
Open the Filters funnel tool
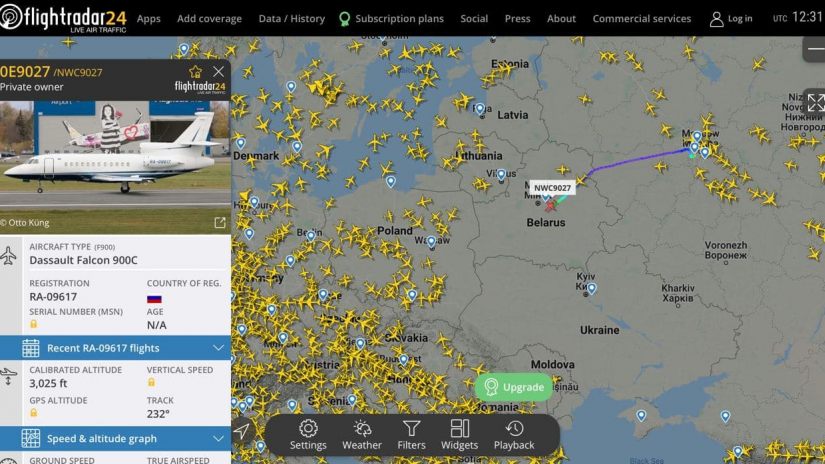pyautogui.click(x=411, y=435)
